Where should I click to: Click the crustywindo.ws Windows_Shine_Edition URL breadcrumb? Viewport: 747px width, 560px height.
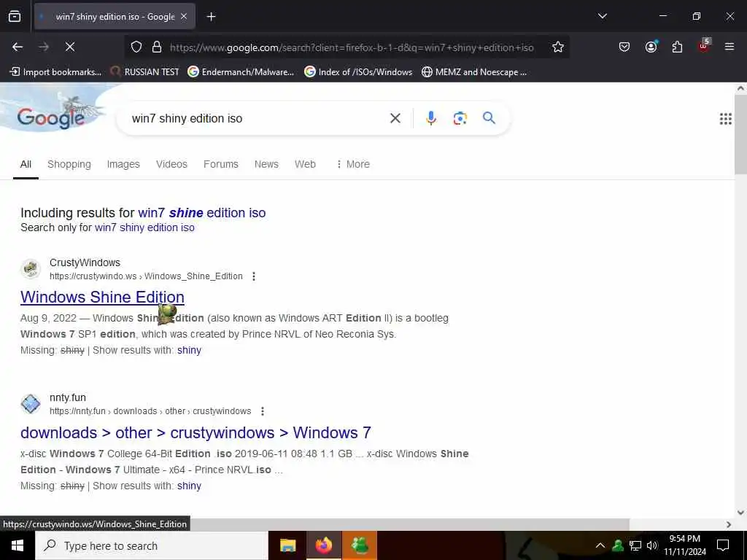146,276
